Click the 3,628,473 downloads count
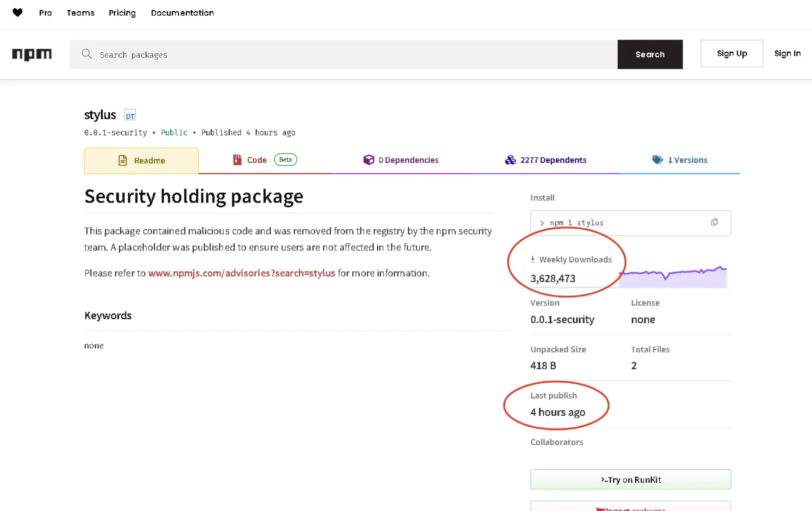 [x=553, y=278]
